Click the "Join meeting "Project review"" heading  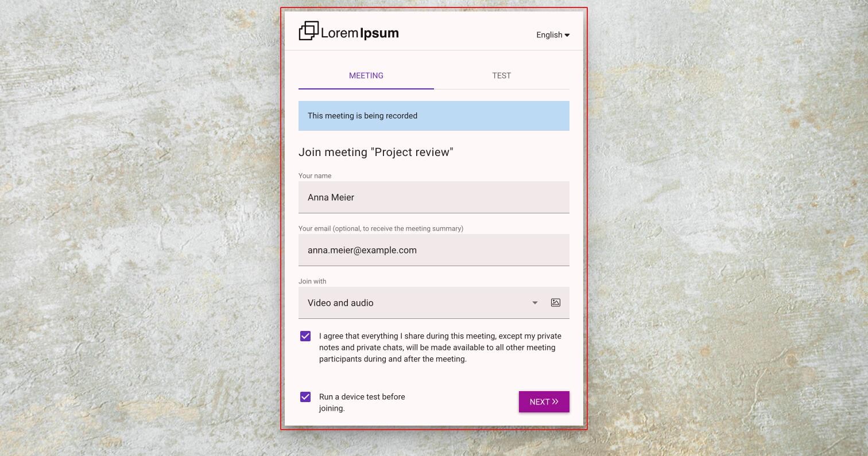(x=376, y=152)
